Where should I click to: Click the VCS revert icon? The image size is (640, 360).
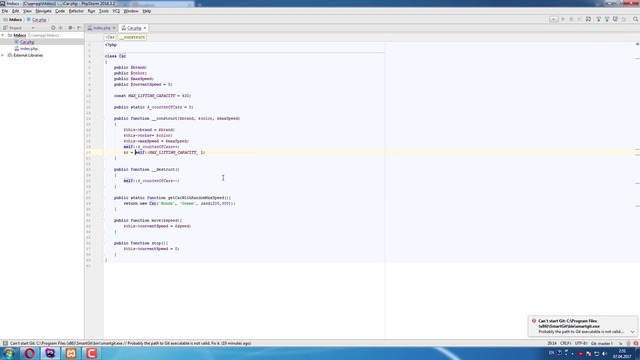624,19
